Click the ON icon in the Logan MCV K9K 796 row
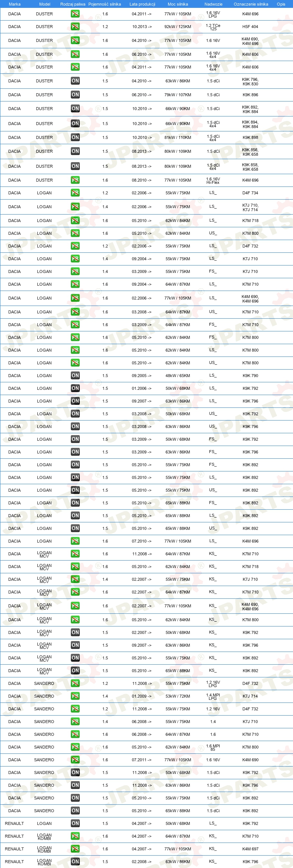 pyautogui.click(x=75, y=645)
